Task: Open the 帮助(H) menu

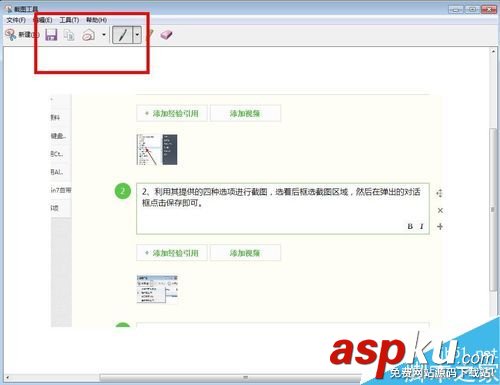Action: [96, 20]
